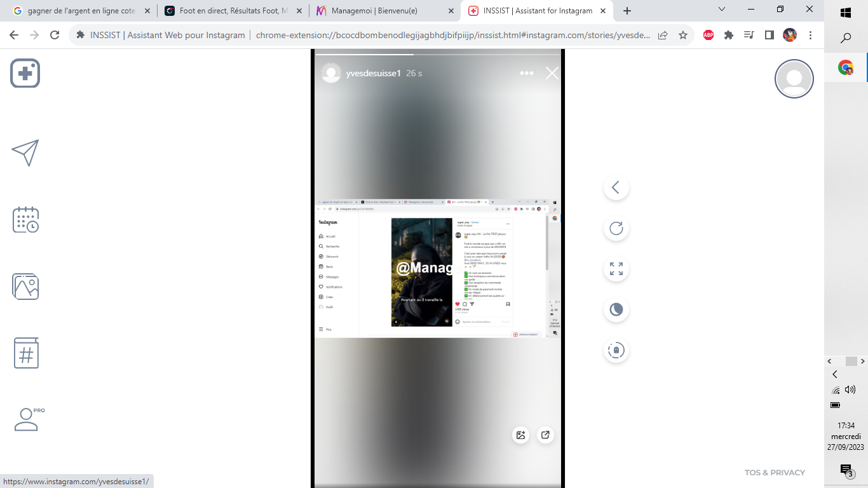The height and width of the screenshot is (488, 868).
Task: Click the new post plus icon
Action: pyautogui.click(x=25, y=74)
